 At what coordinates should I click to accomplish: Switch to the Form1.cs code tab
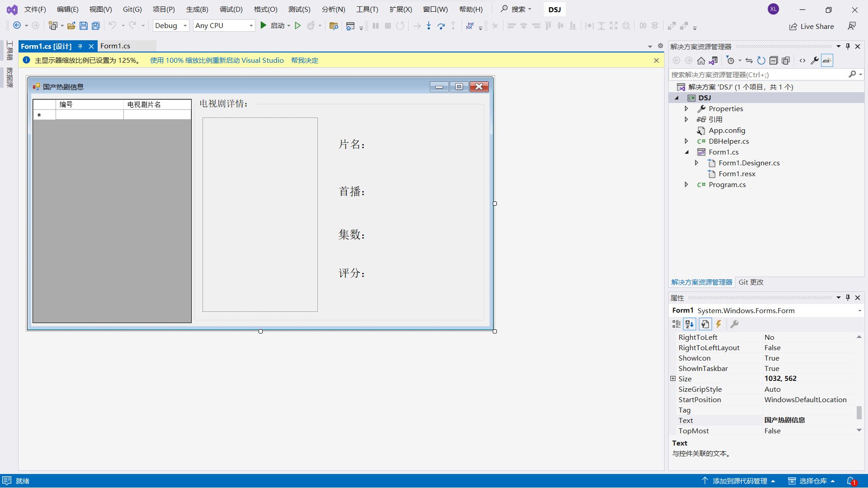tap(115, 46)
